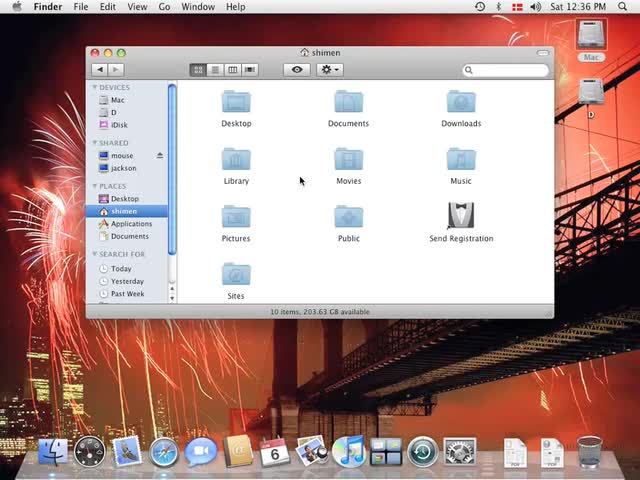Open the Documents folder in main pane
640x480 pixels.
pyautogui.click(x=348, y=101)
